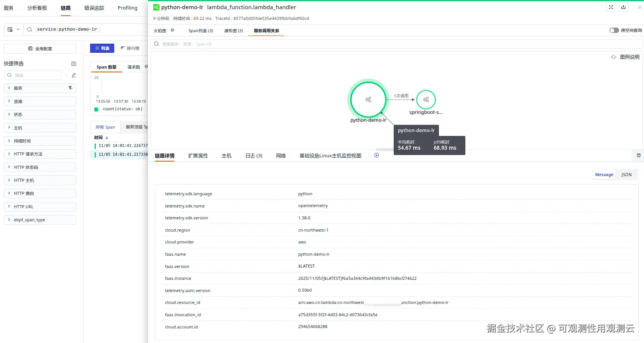Click the help icon next to 火焰图 tab
The height and width of the screenshot is (343, 644).
(x=172, y=30)
